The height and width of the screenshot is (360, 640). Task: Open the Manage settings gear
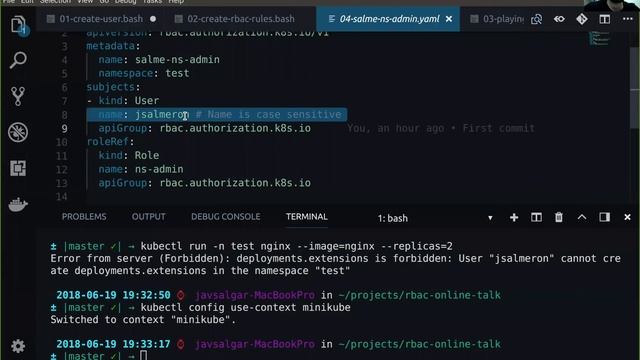(18, 346)
